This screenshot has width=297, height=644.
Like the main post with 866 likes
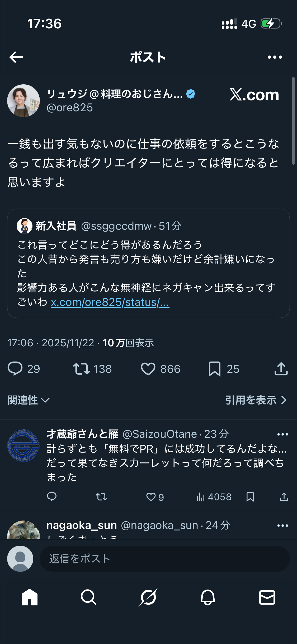[148, 369]
